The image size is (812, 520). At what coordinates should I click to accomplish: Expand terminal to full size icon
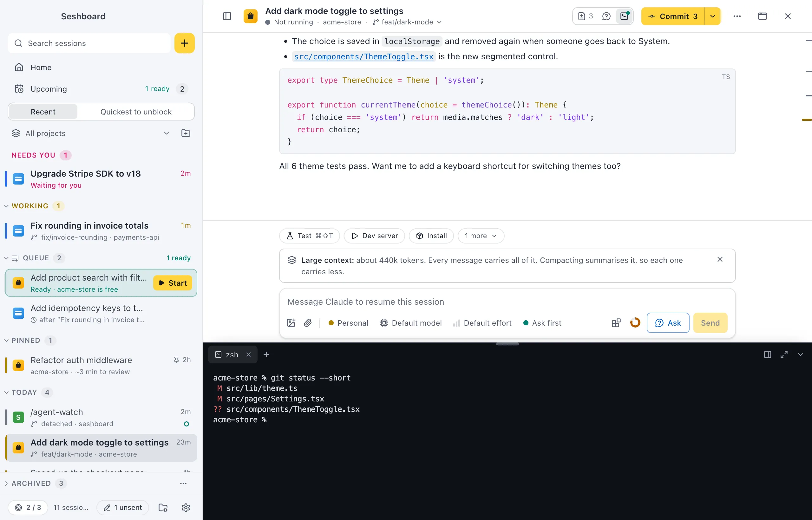click(x=784, y=354)
